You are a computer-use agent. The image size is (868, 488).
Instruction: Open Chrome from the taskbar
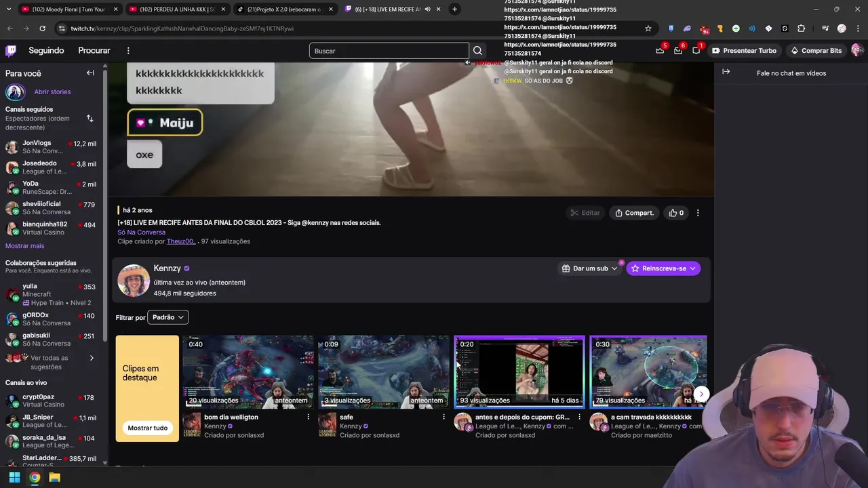35,478
